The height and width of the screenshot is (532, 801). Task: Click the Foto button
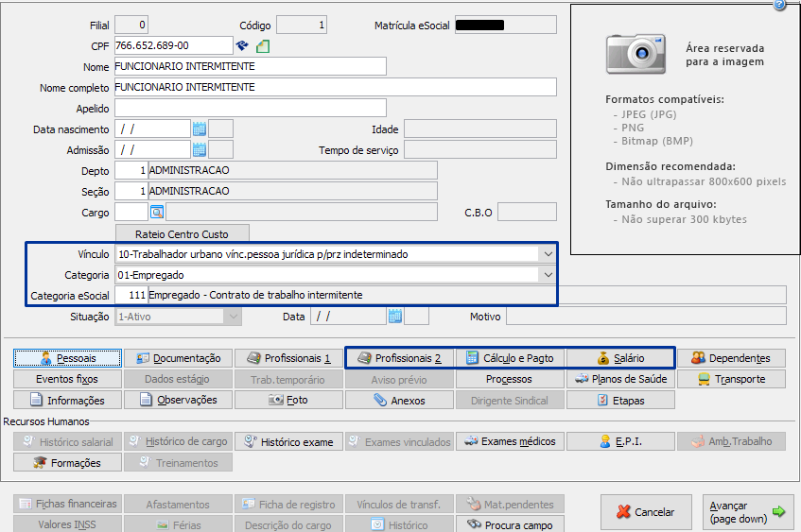[x=288, y=401]
